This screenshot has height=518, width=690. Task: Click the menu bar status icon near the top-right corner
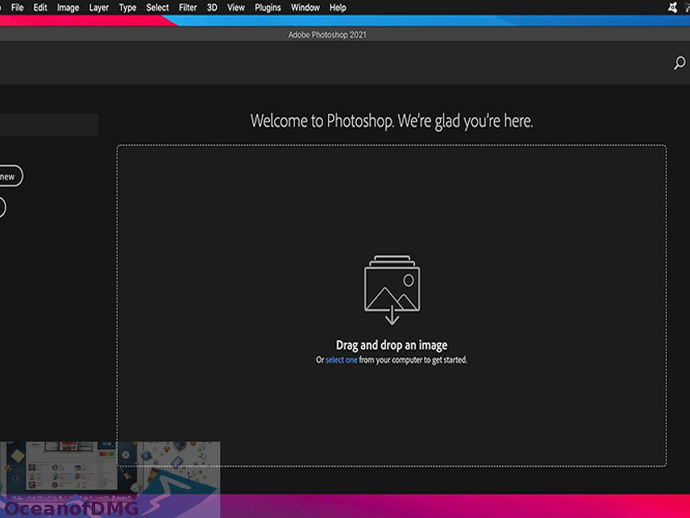click(x=672, y=7)
